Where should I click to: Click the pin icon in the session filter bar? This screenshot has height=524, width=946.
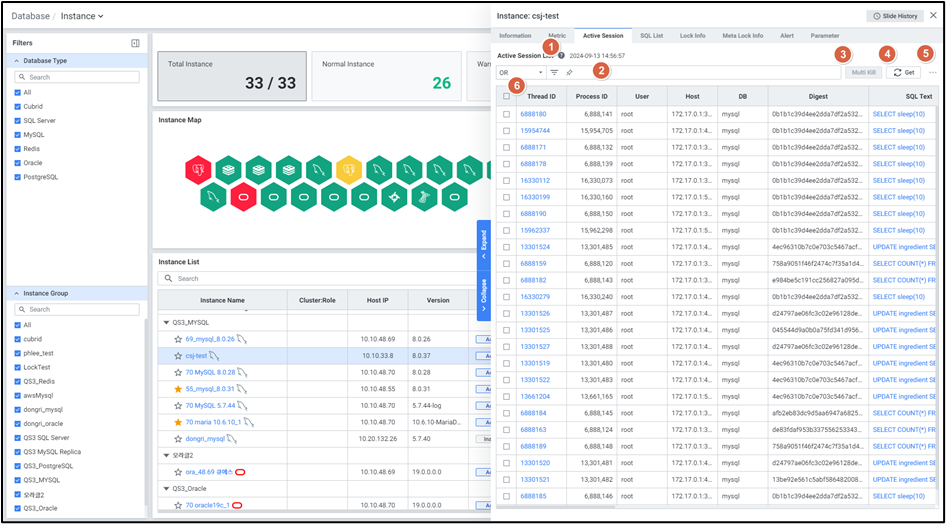tap(569, 73)
